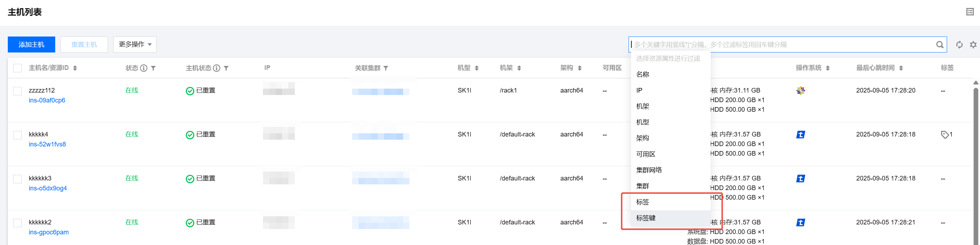980x245 pixels.
Task: Open table column settings gear
Action: point(973,45)
